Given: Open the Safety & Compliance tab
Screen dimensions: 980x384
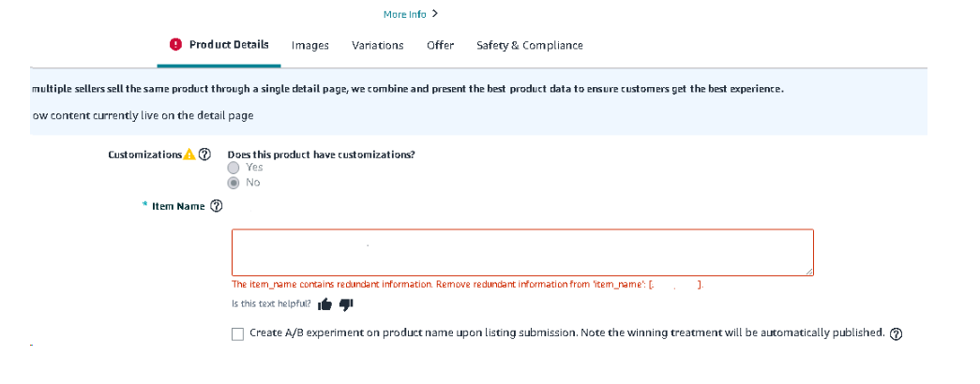Looking at the screenshot, I should 529,45.
